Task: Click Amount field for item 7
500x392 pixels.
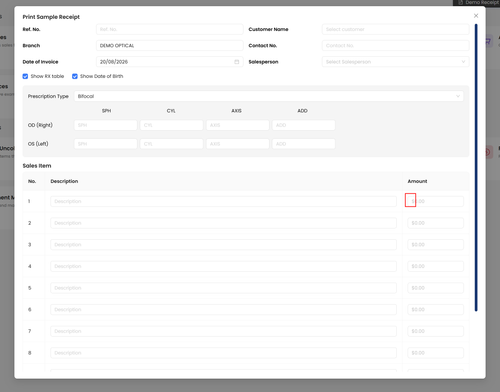Action: pyautogui.click(x=435, y=331)
